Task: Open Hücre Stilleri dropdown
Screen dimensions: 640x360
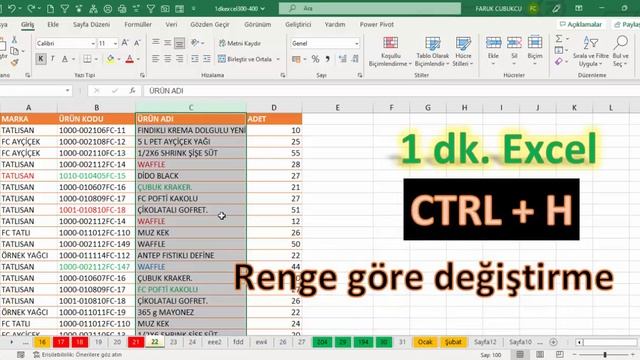Action: [x=463, y=51]
